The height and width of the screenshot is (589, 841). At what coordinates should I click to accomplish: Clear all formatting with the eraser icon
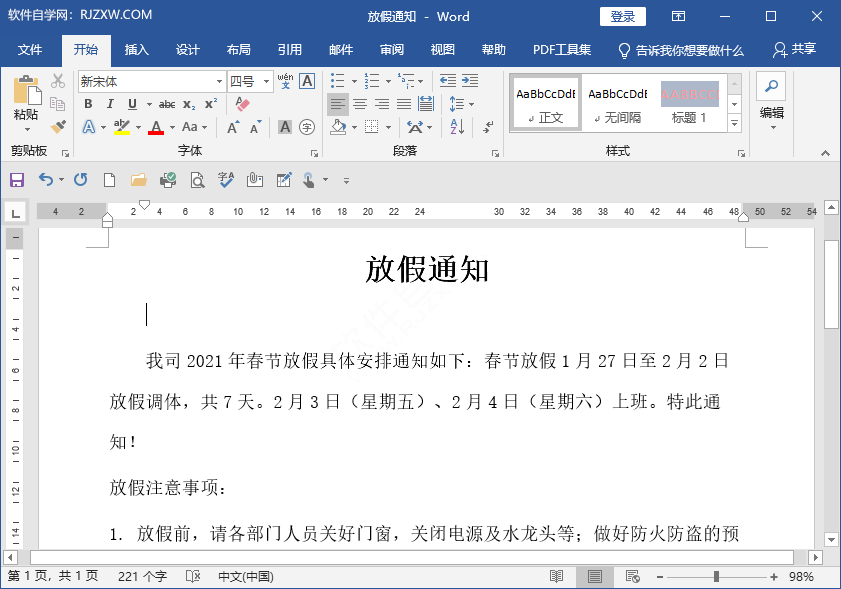pos(241,104)
